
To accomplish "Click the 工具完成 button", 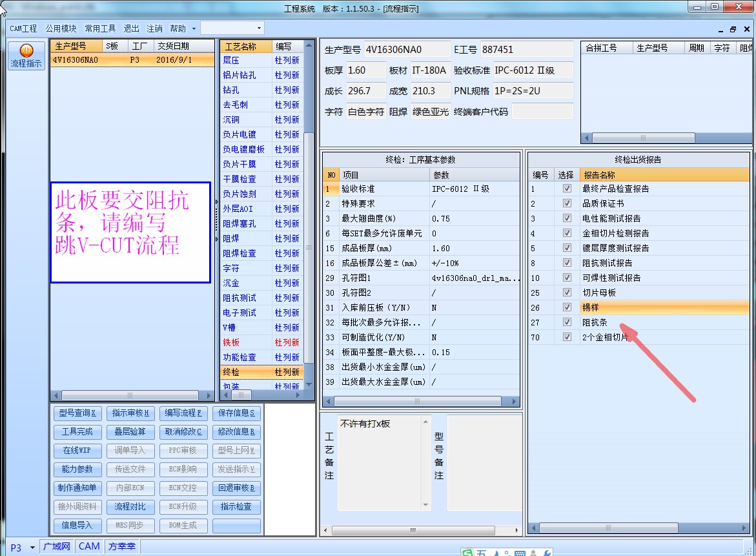I will pos(77,431).
